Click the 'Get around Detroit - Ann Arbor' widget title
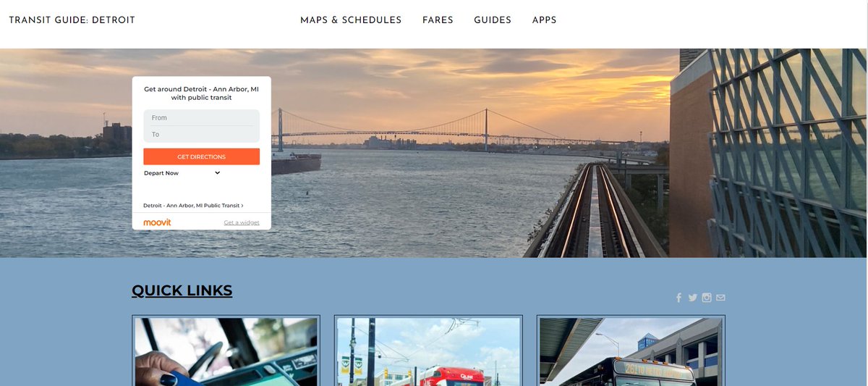This screenshot has width=868, height=386. pyautogui.click(x=201, y=93)
